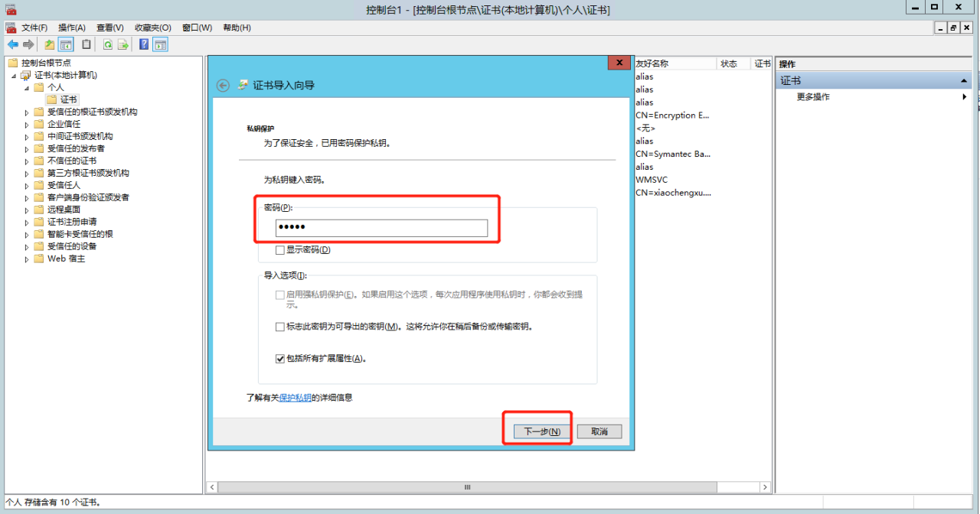Sort by the 状态 column header
Viewport: 980px width, 514px height.
tap(733, 63)
